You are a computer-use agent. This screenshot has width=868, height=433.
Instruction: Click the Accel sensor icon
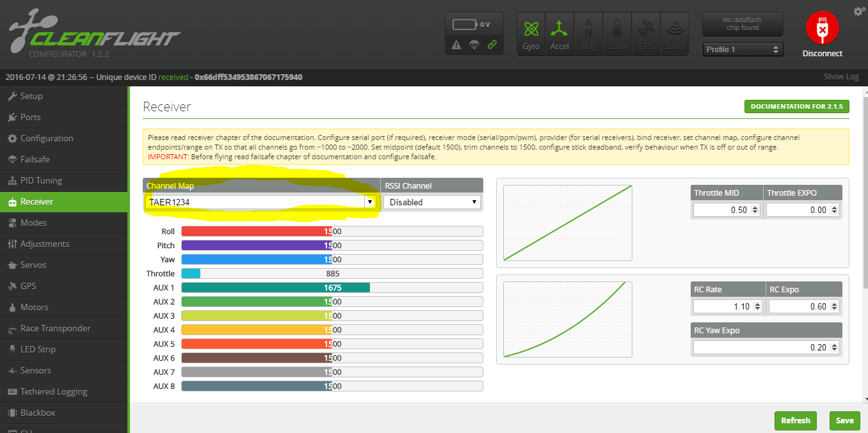559,35
